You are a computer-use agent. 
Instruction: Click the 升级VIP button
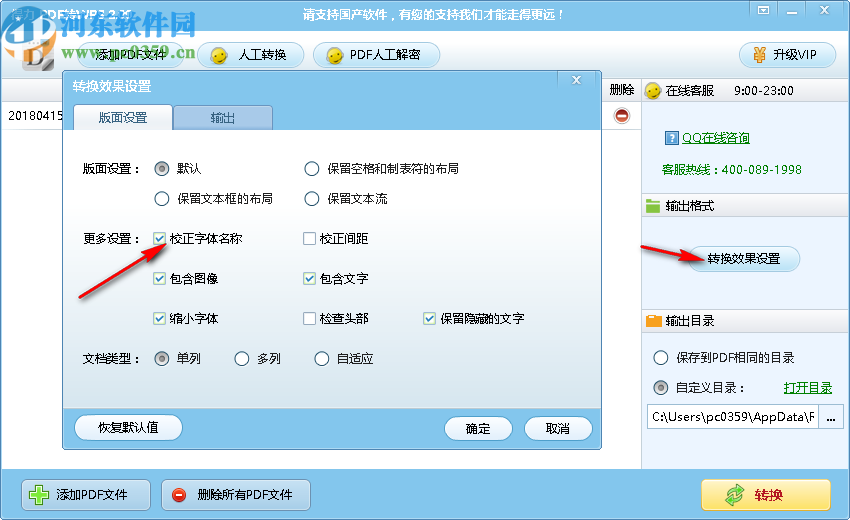pyautogui.click(x=788, y=55)
